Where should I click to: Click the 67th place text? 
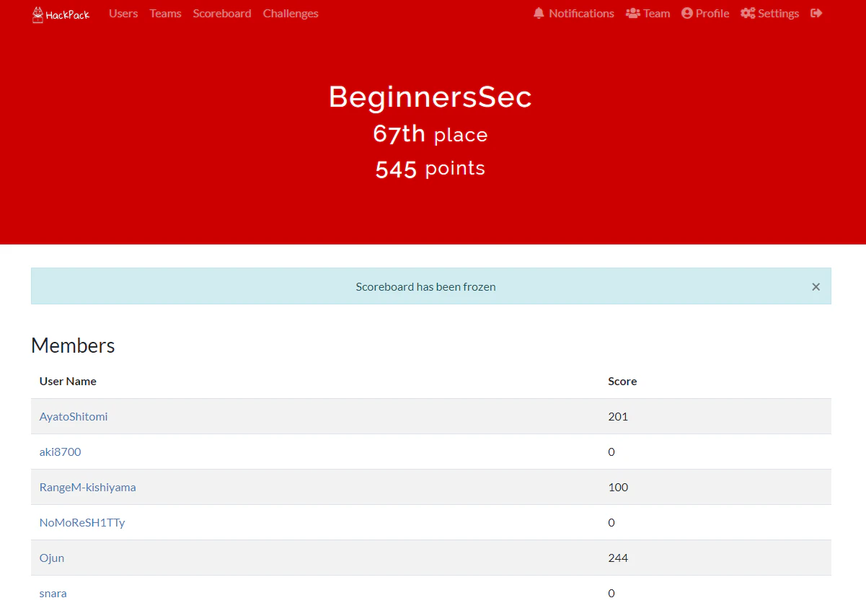(430, 134)
